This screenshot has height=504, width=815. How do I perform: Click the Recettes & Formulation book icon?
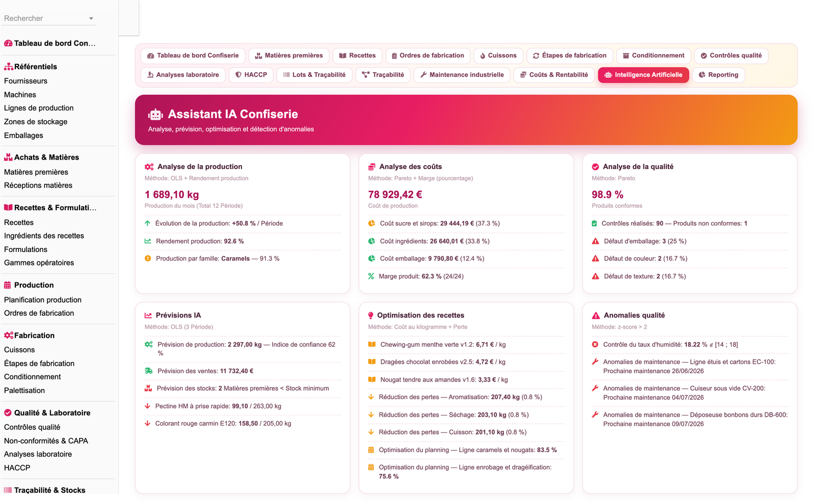(8, 207)
